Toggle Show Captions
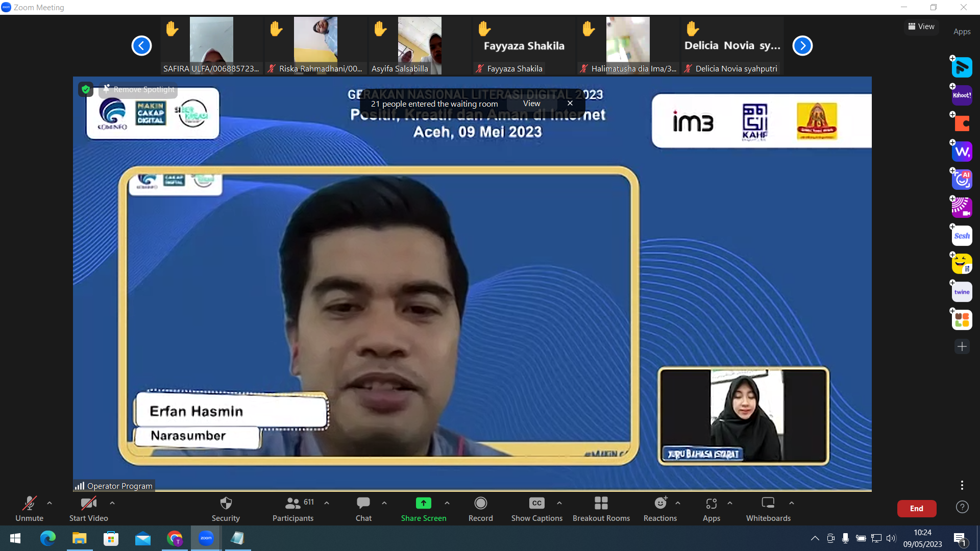This screenshot has height=551, width=980. 537,509
